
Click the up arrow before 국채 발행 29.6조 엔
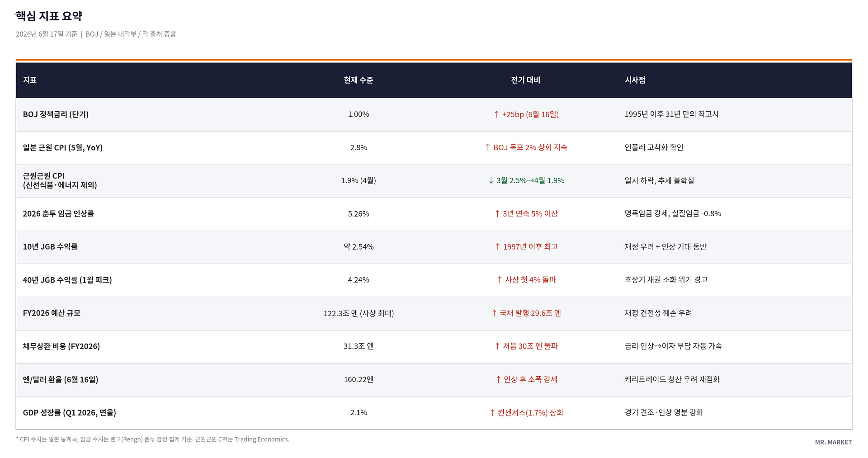pyautogui.click(x=494, y=313)
